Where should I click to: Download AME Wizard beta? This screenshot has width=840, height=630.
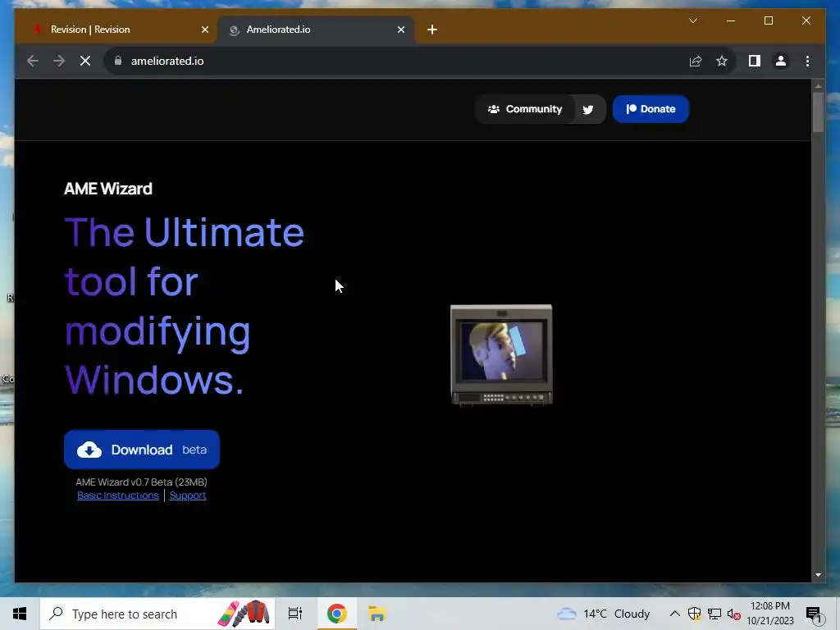(142, 450)
